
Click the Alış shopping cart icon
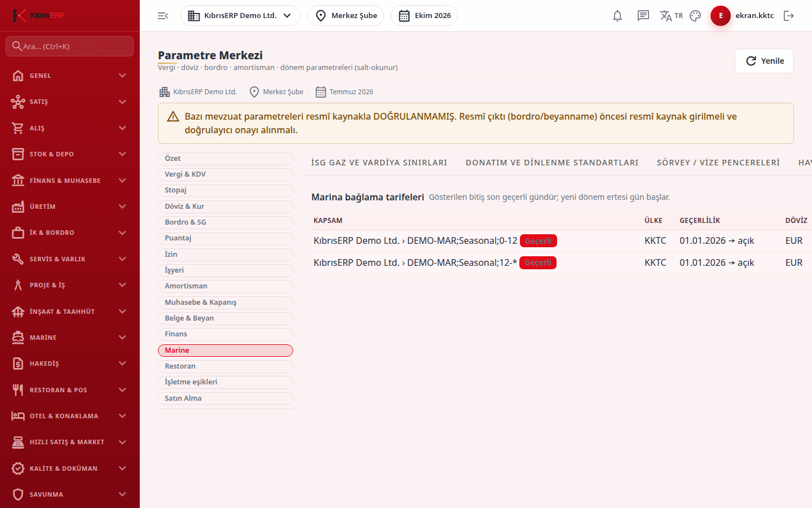pyautogui.click(x=18, y=128)
